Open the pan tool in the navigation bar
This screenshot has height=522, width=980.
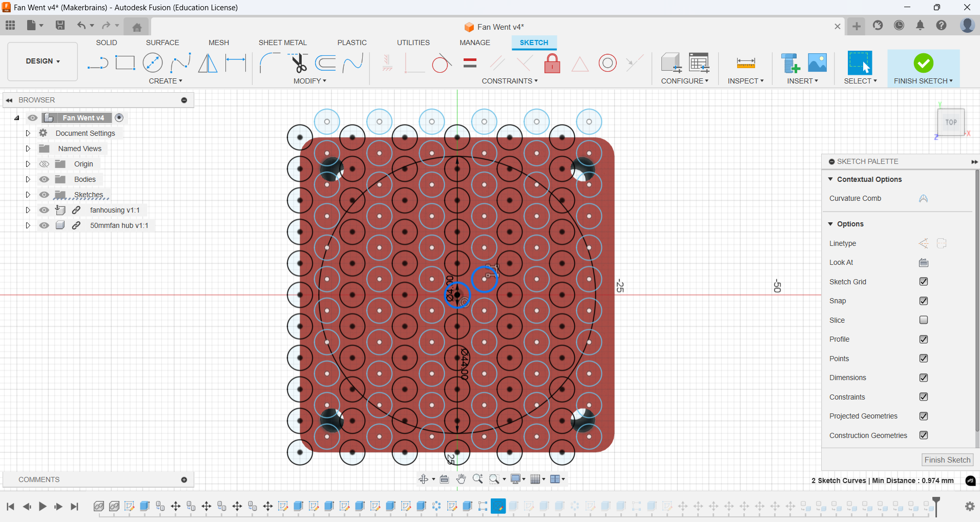pyautogui.click(x=461, y=479)
